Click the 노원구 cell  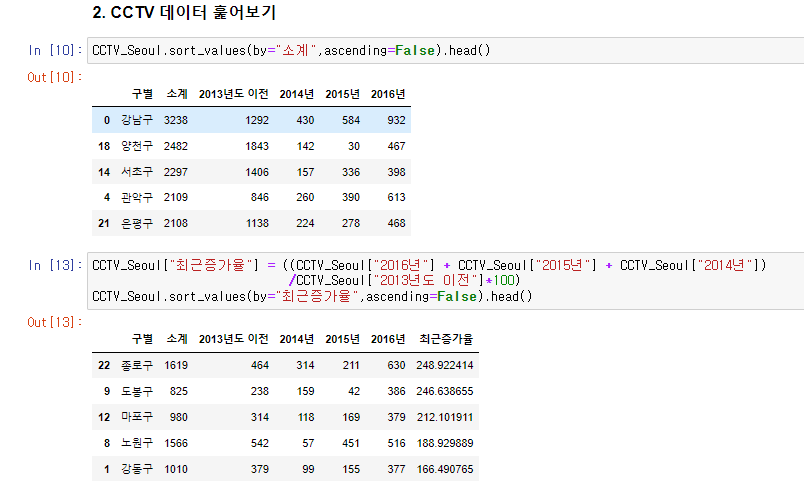pyautogui.click(x=137, y=443)
